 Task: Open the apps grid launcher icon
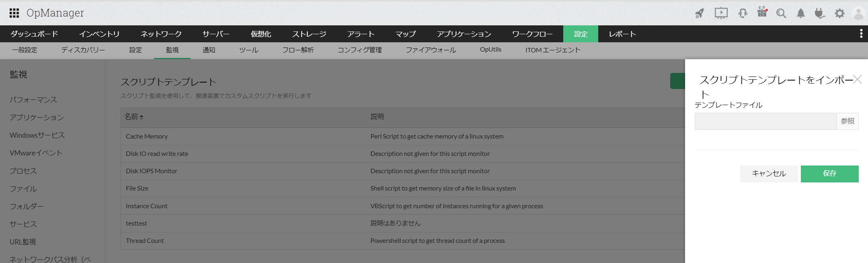click(14, 13)
